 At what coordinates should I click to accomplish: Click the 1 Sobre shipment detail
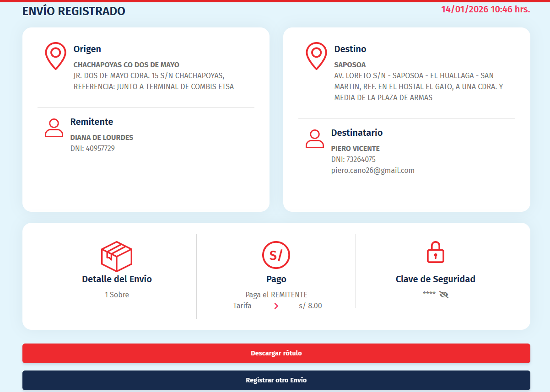[x=117, y=295]
